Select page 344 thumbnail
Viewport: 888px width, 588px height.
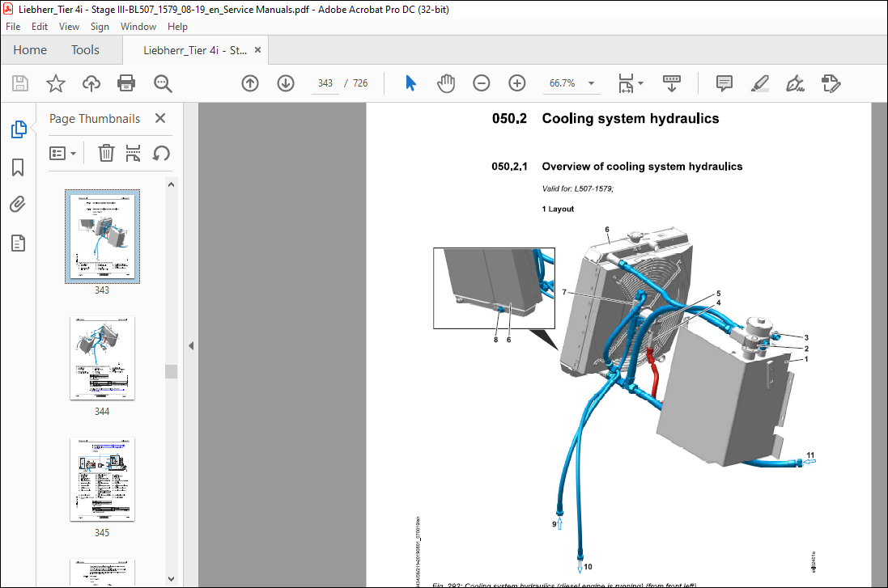pos(102,358)
